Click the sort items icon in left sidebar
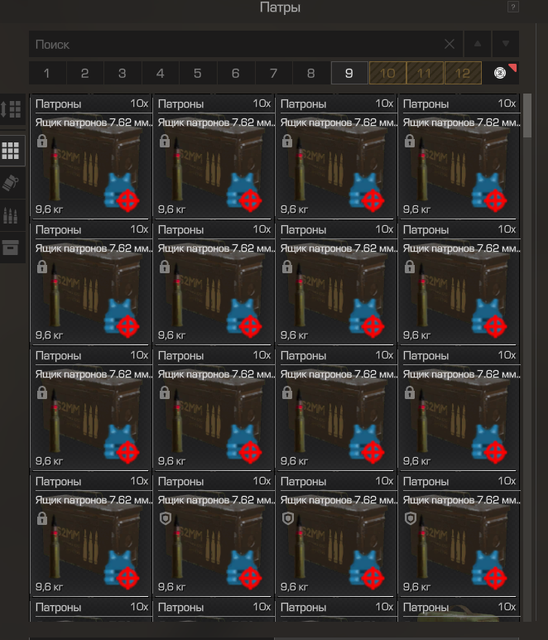The image size is (548, 640). (11, 109)
